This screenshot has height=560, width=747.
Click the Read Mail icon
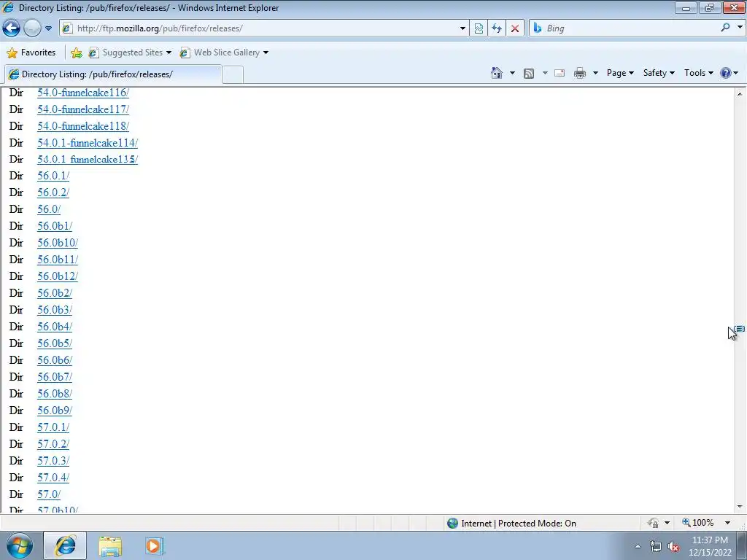(x=560, y=73)
